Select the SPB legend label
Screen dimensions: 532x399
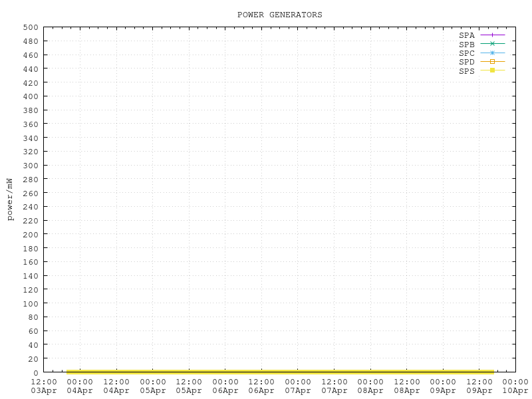click(467, 44)
